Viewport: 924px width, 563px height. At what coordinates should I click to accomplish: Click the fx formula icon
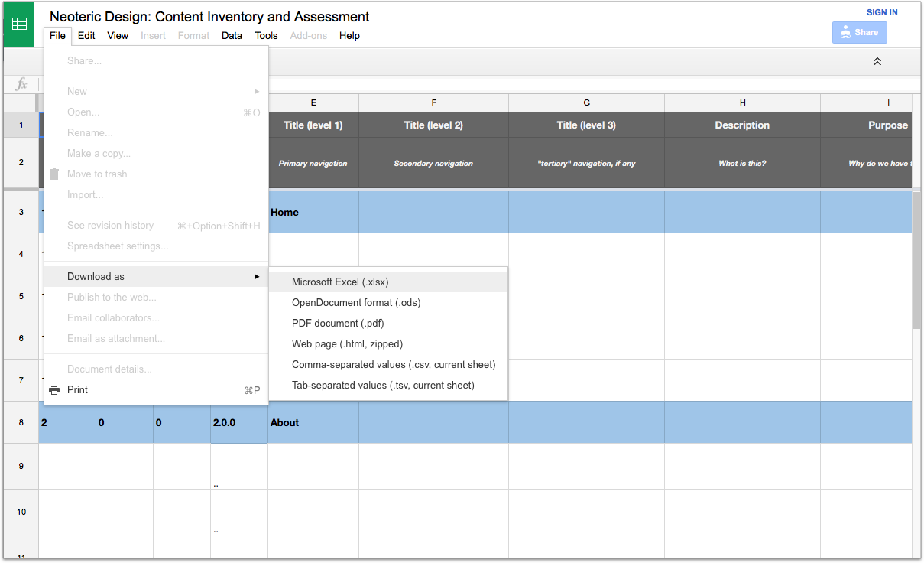21,84
